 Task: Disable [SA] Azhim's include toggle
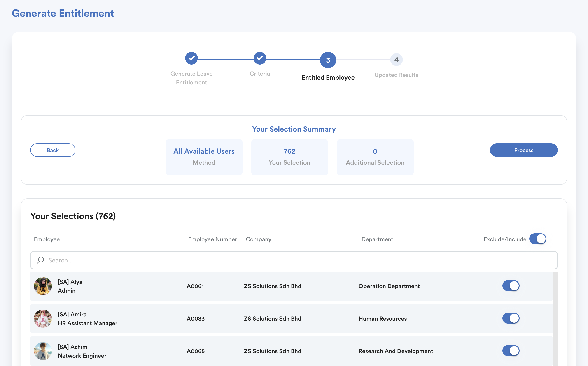pos(511,351)
